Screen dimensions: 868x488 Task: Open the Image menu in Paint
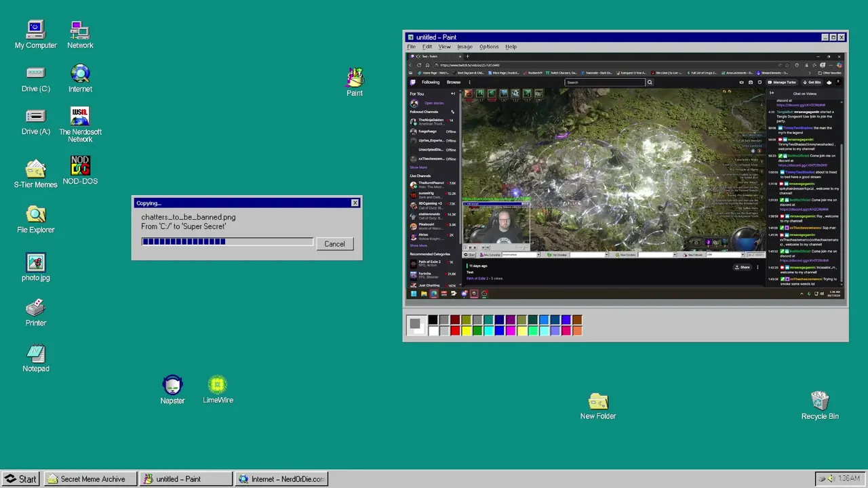(465, 47)
